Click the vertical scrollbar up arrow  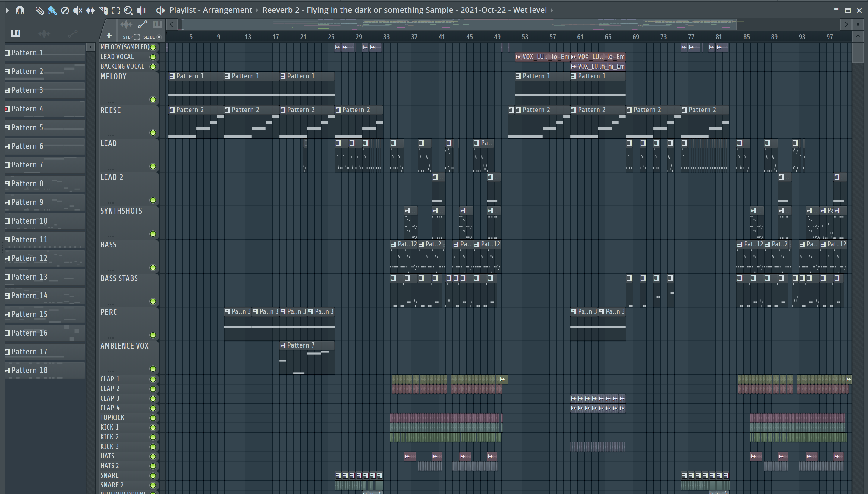click(858, 36)
